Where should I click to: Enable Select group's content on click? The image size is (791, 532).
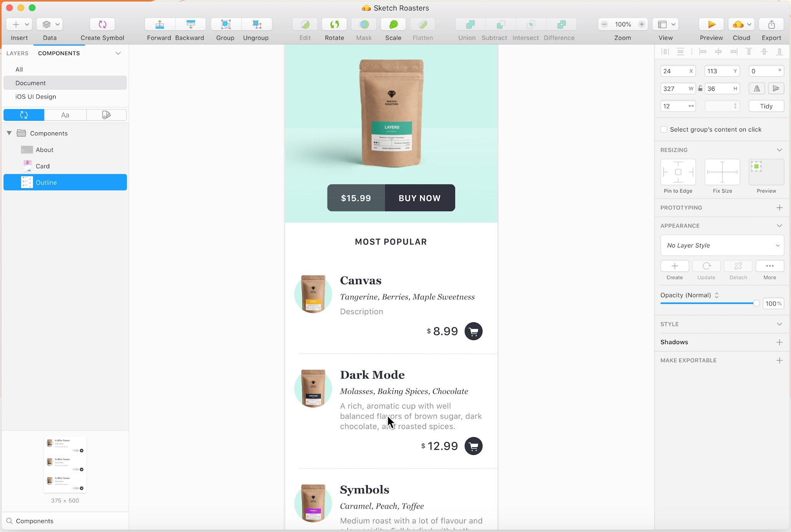click(x=664, y=129)
